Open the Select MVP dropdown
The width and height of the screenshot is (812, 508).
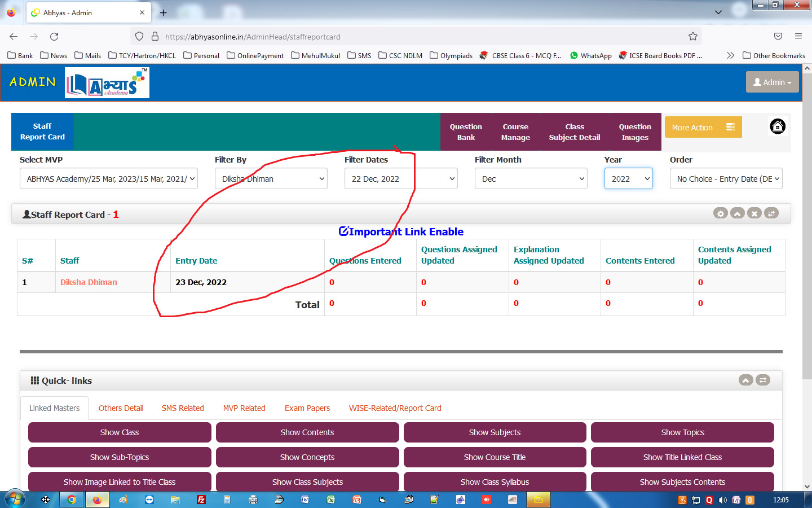click(x=109, y=179)
